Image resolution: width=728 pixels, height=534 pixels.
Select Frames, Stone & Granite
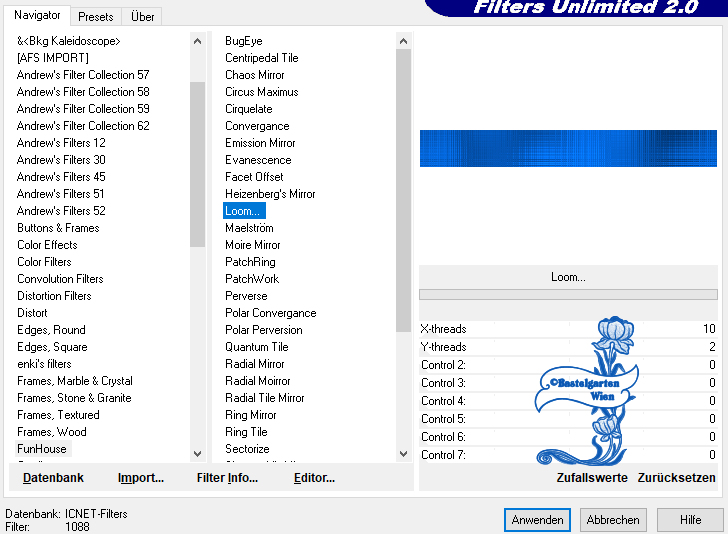(x=74, y=398)
